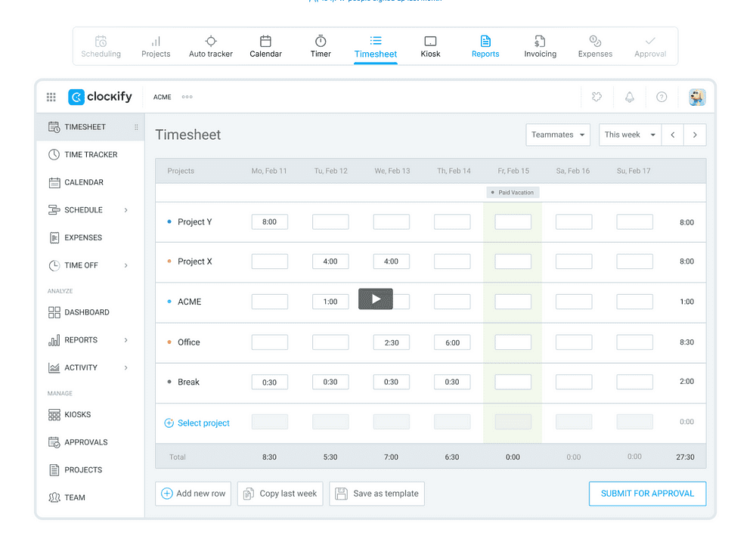The image size is (756, 542).
Task: Open TIME TRACKER in the sidebar
Action: pyautogui.click(x=90, y=154)
